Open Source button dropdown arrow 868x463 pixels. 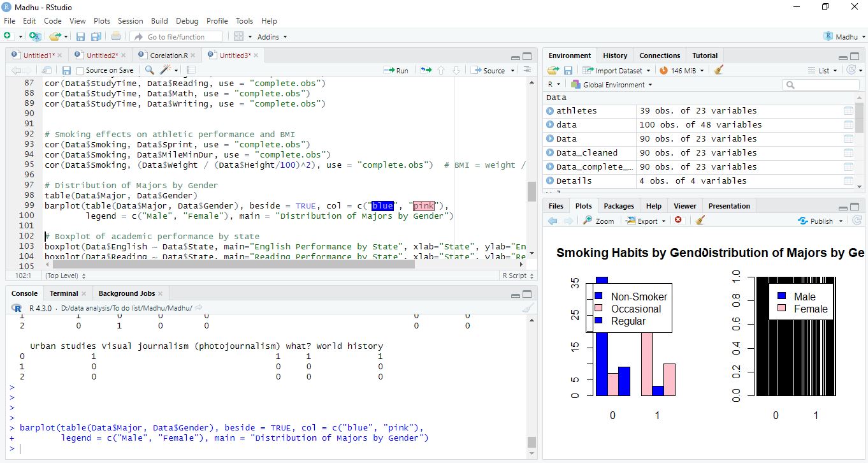click(x=512, y=71)
